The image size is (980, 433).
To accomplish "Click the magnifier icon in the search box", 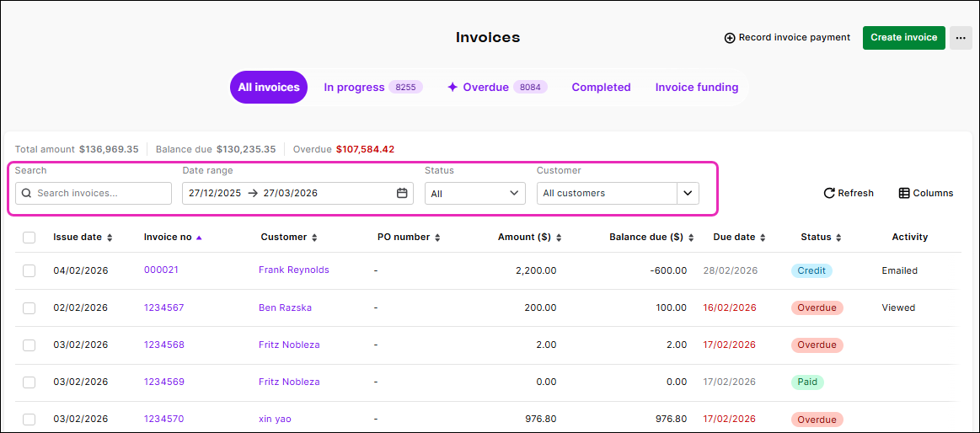I will point(26,193).
